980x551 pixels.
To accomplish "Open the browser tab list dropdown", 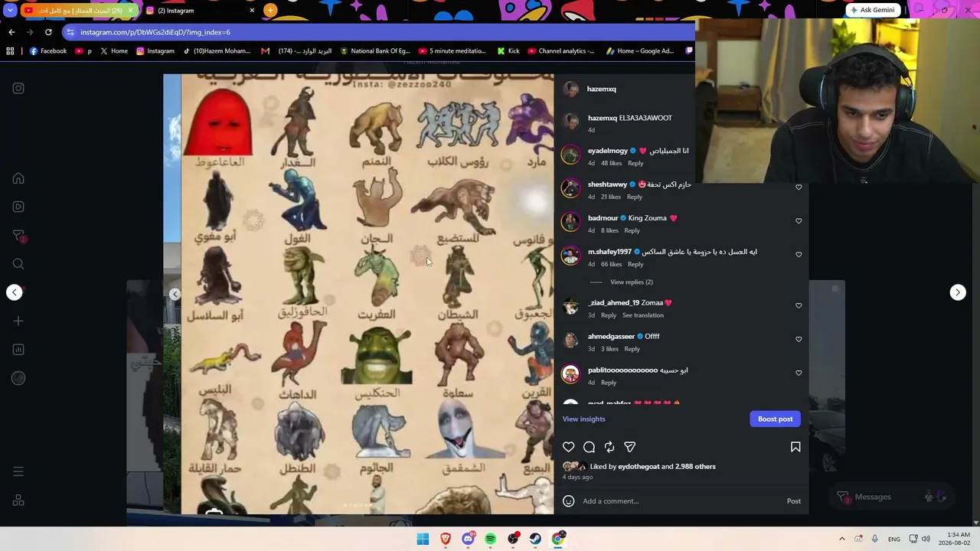I will [10, 11].
